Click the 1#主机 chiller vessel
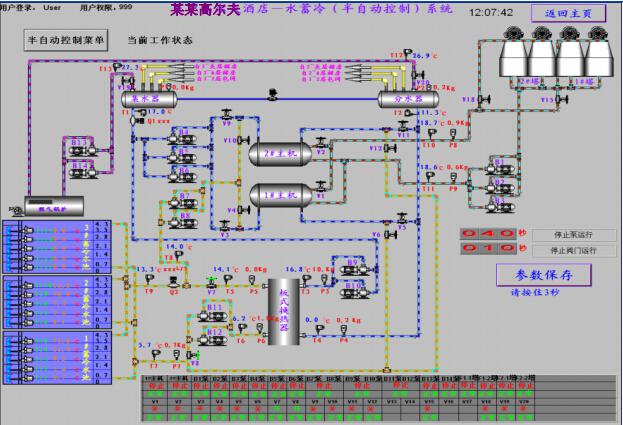The image size is (623, 425). [x=281, y=195]
